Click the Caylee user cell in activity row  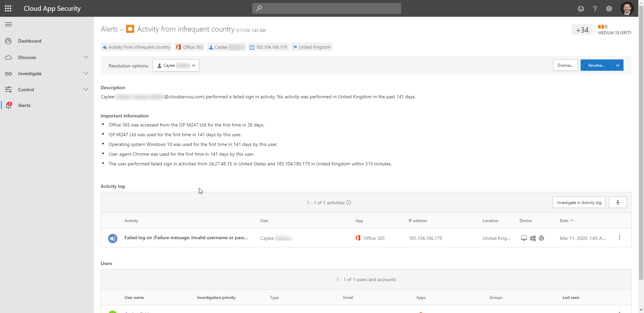coord(276,238)
